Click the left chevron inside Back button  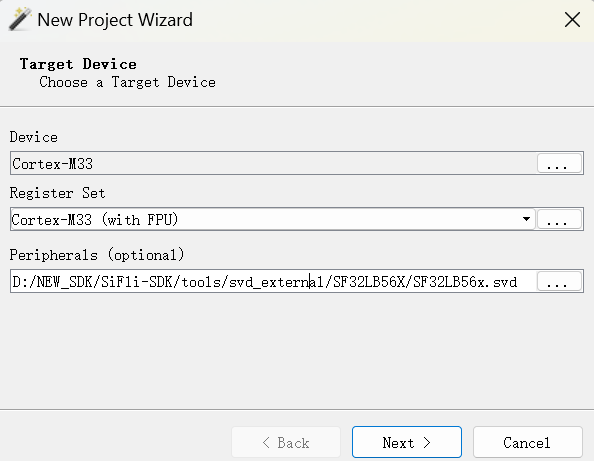coord(266,442)
